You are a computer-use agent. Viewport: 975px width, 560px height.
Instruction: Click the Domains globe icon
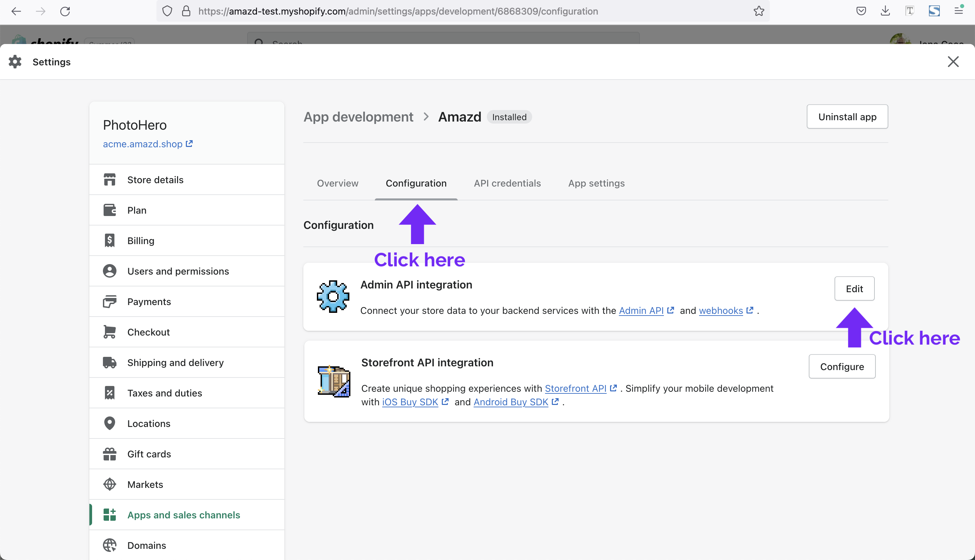[110, 545]
